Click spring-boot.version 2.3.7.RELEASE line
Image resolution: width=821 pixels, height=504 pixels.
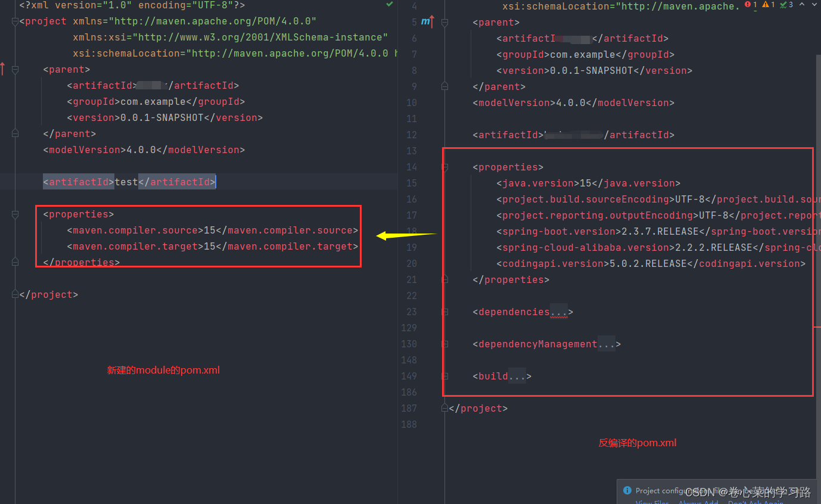(x=658, y=231)
